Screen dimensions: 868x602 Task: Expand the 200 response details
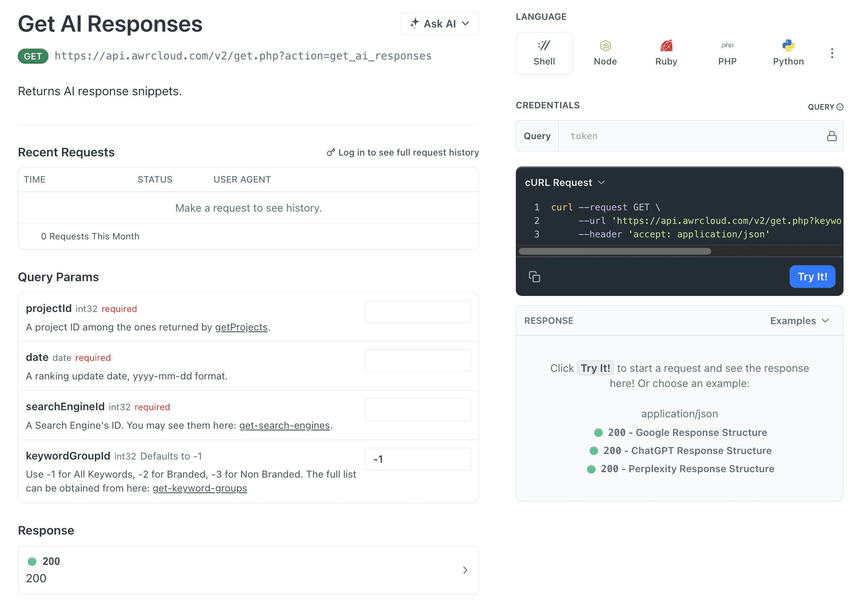pyautogui.click(x=466, y=570)
